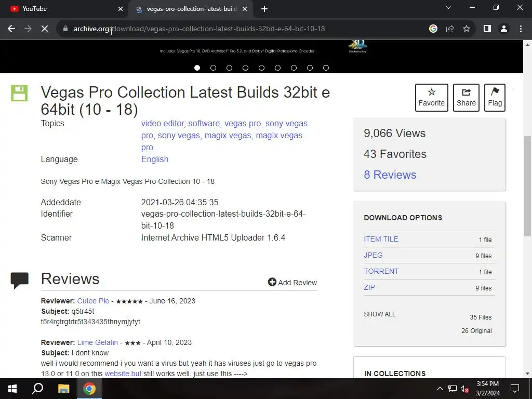Select the fourth carousel dot
The width and height of the screenshot is (532, 399).
pyautogui.click(x=245, y=68)
